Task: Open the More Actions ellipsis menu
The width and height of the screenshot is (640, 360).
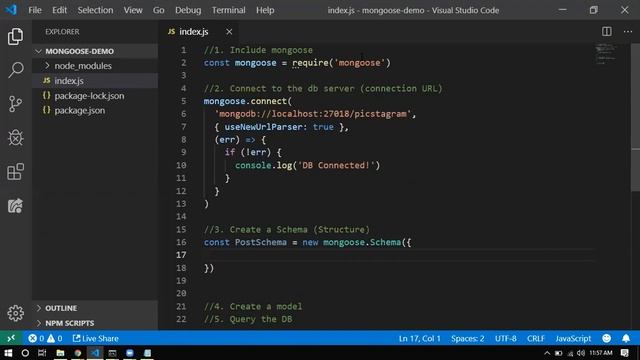Action: tap(628, 31)
